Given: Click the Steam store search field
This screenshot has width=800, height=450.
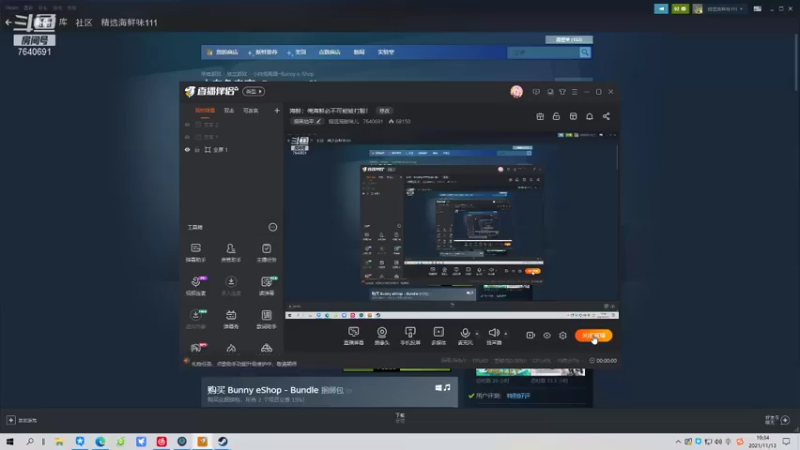Looking at the screenshot, I should (x=543, y=53).
